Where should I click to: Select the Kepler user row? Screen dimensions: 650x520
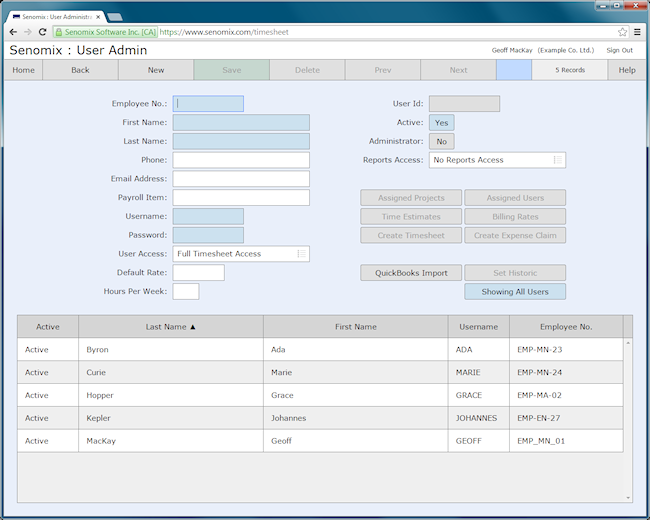tap(320, 418)
